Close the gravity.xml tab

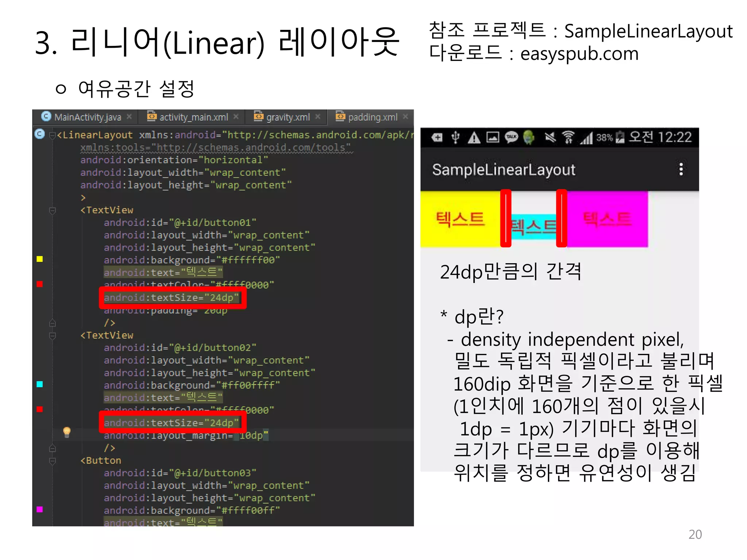point(318,117)
